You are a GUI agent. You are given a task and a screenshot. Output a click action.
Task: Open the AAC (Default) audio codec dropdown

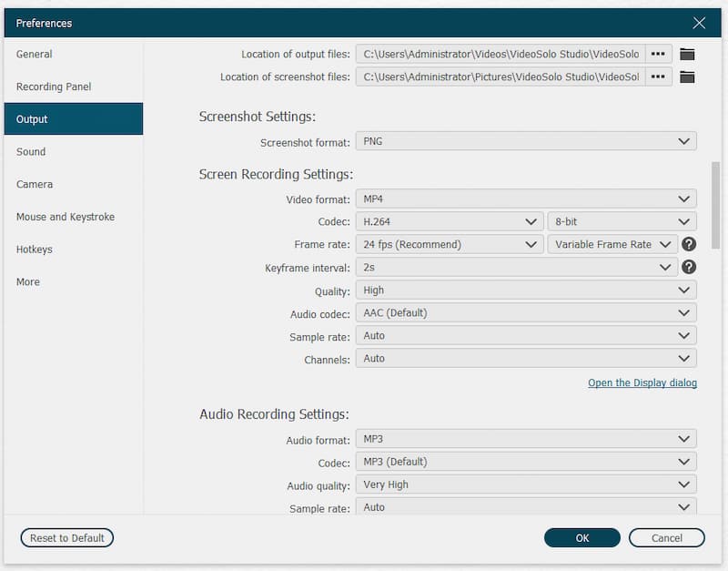click(x=526, y=313)
